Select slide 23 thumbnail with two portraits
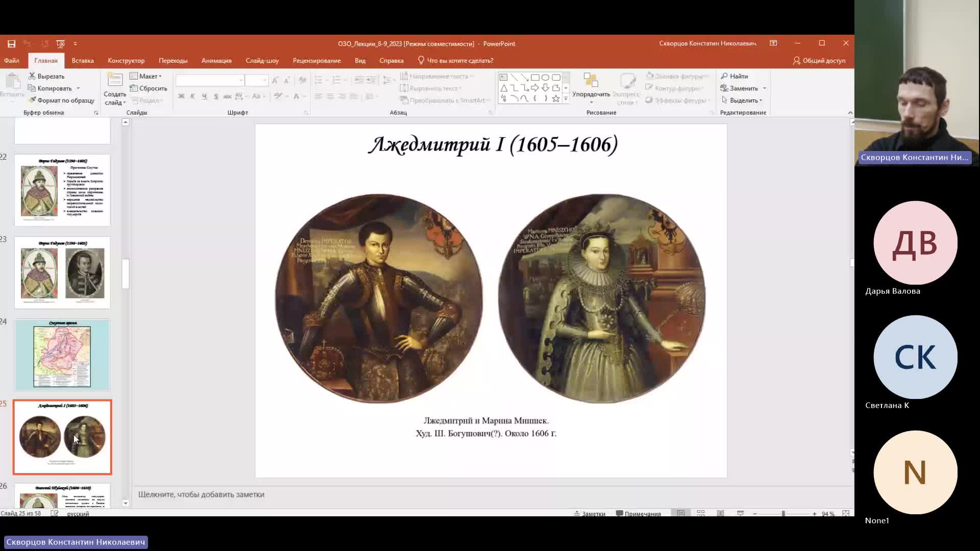980x551 pixels. pos(62,272)
